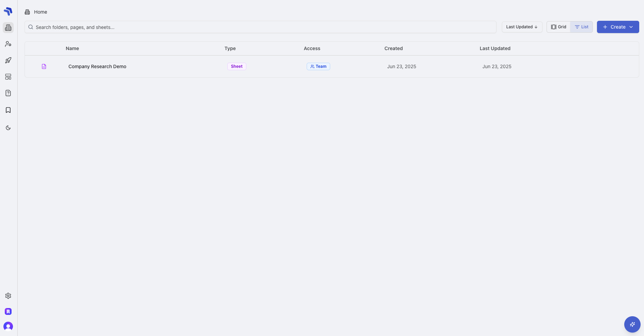Open the Home library sidebar icon
644x336 pixels.
pyautogui.click(x=8, y=28)
